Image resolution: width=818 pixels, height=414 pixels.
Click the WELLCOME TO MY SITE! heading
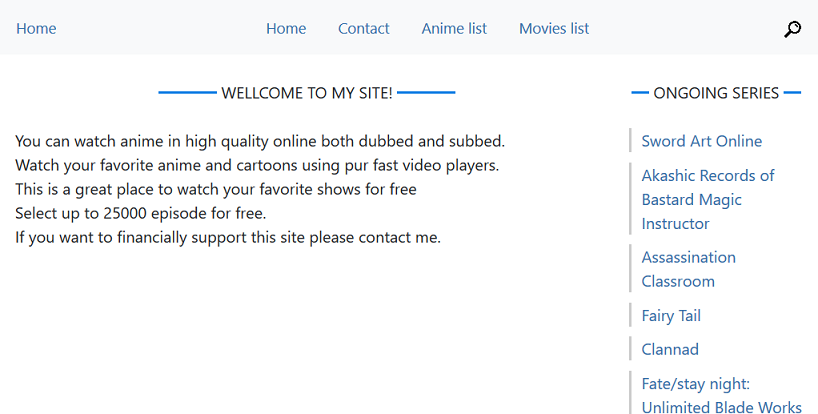(x=307, y=93)
